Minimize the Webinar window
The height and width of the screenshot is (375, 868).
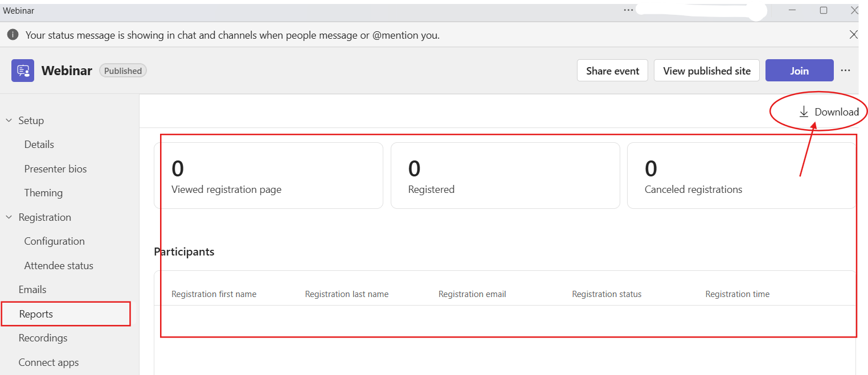pos(793,10)
